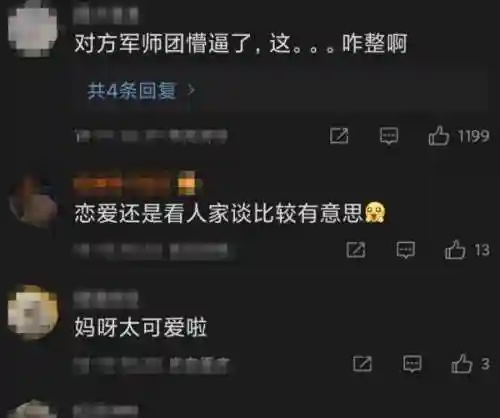Click the 1199 like count
This screenshot has height=418, width=500.
[473, 136]
